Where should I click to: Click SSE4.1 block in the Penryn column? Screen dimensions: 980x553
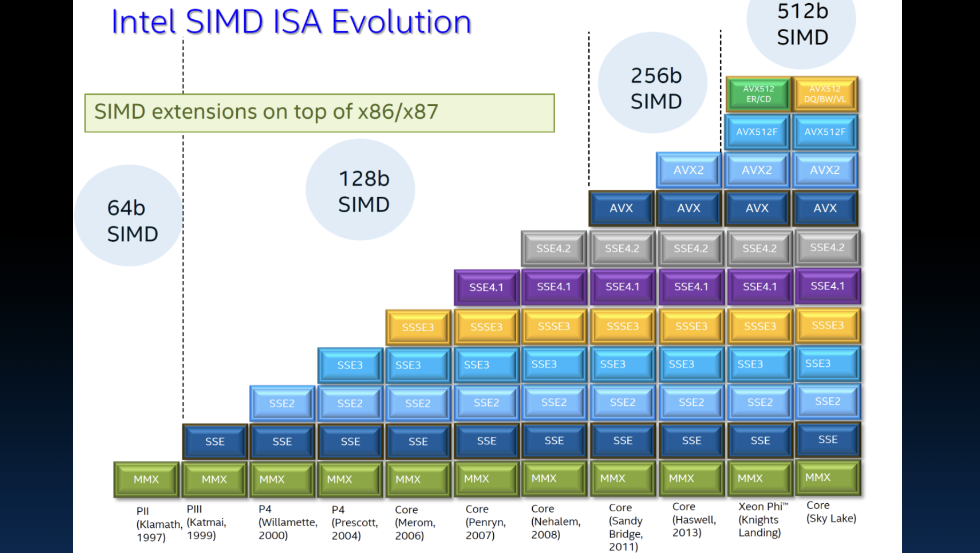(x=486, y=287)
